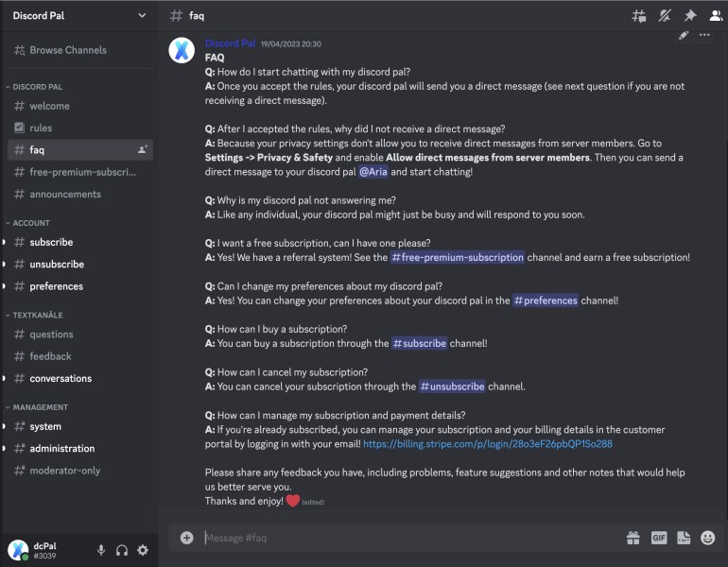The image size is (728, 567).
Task: Collapse the TEXTKANÄLE category
Action: click(x=37, y=315)
